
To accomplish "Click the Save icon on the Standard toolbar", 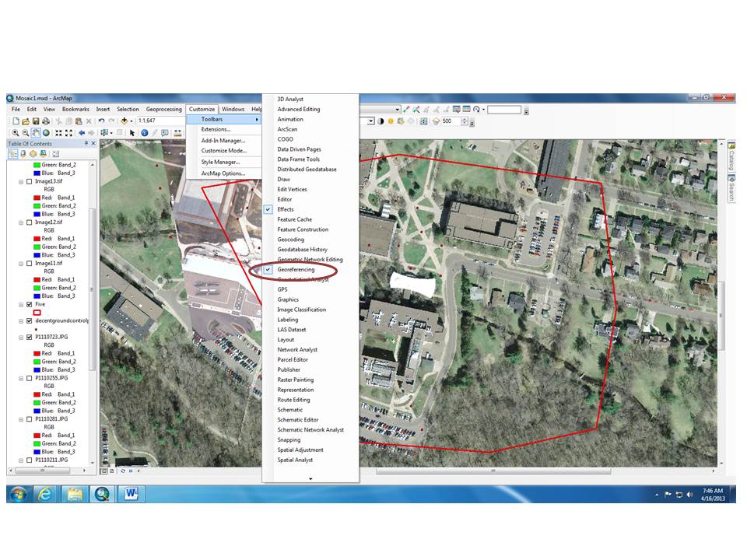I will click(x=37, y=122).
